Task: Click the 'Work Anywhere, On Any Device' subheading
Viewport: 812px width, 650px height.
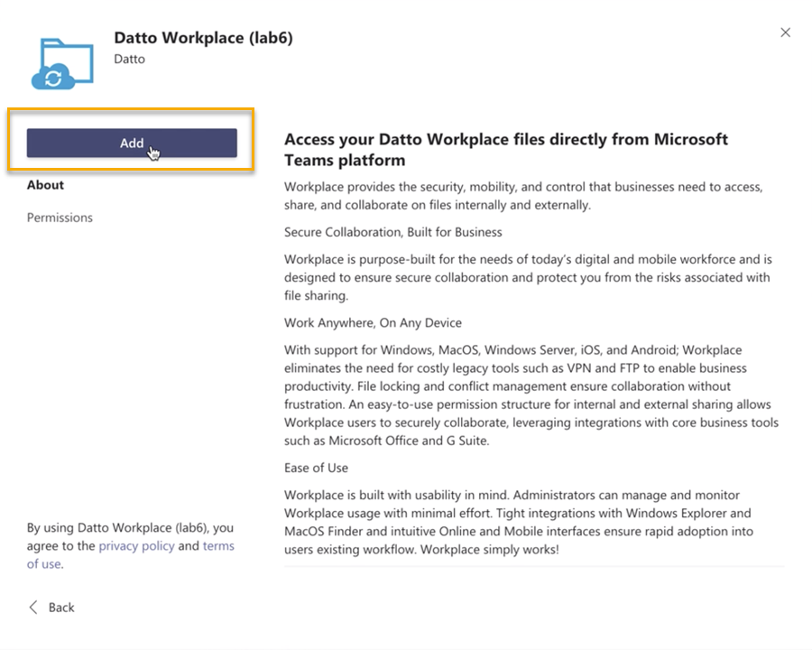Action: (x=373, y=322)
